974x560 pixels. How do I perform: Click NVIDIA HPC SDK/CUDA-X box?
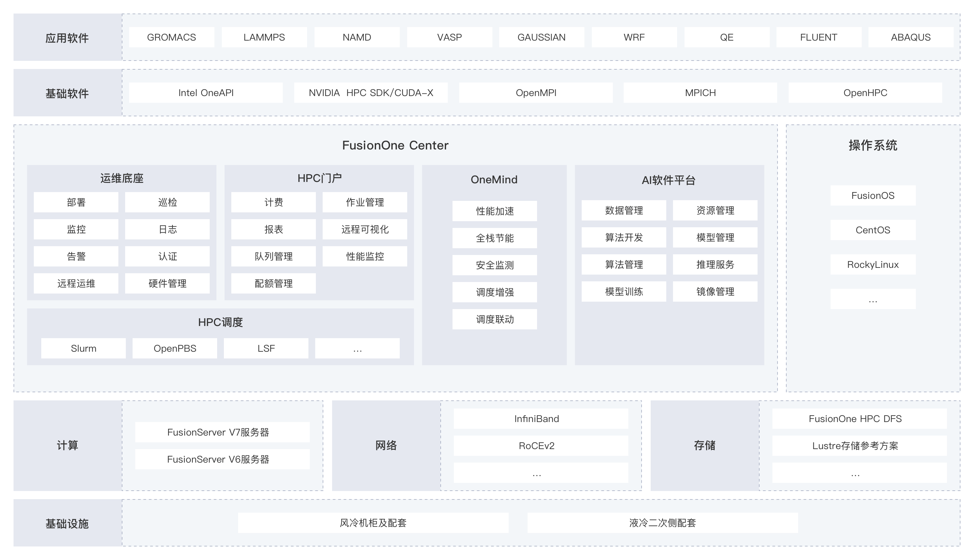tap(371, 93)
